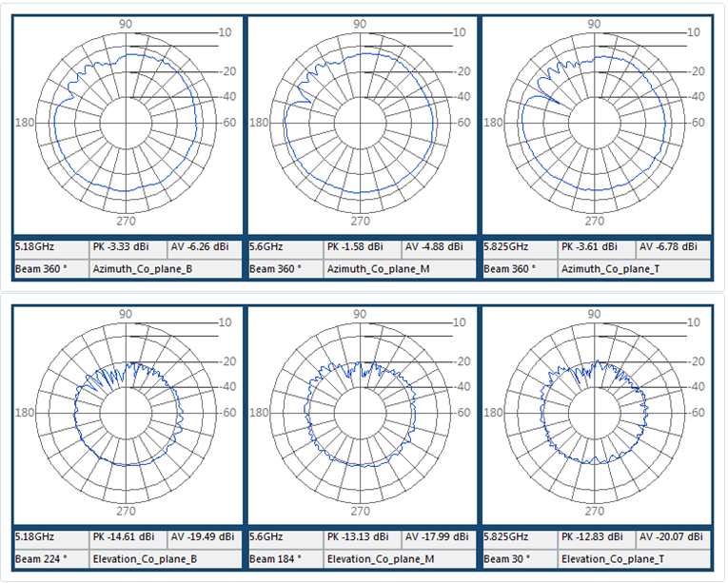
Task: Select the PK -14.61 dBi peak cell
Action: pos(128,536)
